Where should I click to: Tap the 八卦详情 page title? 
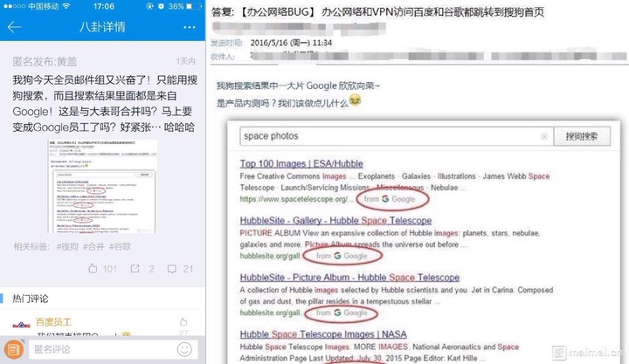click(x=102, y=27)
